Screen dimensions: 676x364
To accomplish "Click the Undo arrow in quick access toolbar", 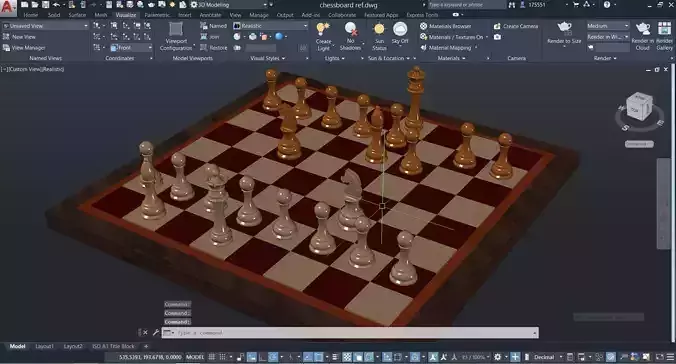I will coord(56,5).
